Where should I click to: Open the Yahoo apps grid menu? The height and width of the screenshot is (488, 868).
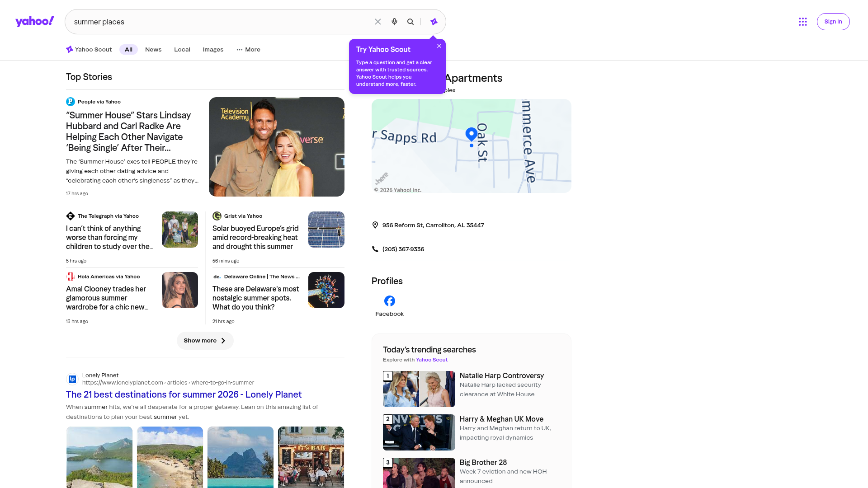pyautogui.click(x=803, y=22)
